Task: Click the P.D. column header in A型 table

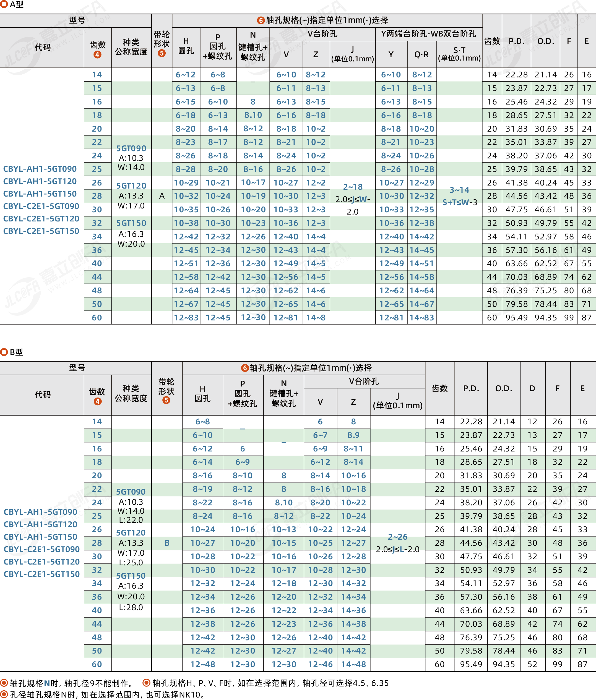Action: 516,41
